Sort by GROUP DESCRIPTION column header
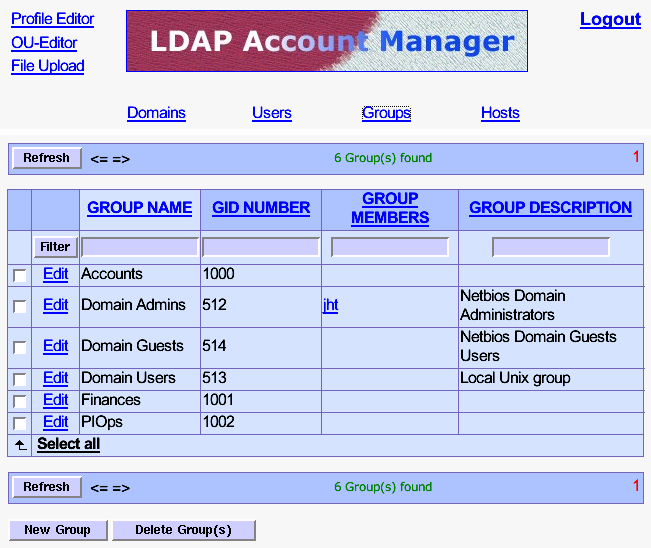 click(550, 208)
